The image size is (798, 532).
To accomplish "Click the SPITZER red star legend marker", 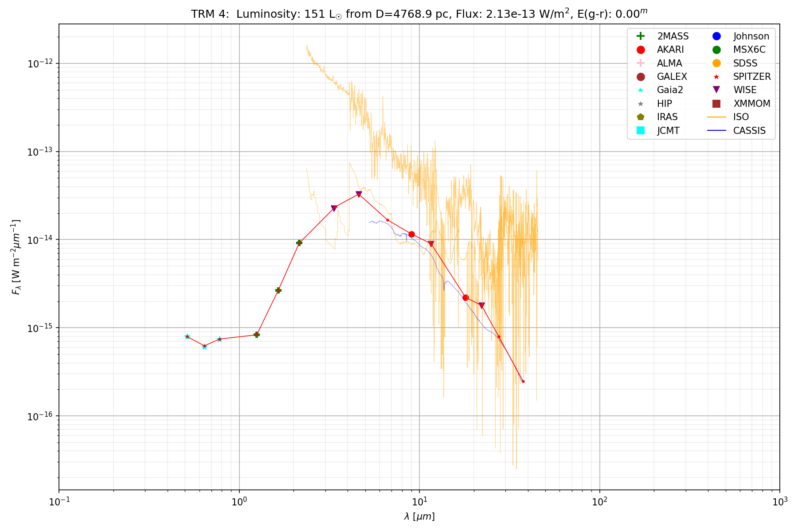I will point(716,77).
